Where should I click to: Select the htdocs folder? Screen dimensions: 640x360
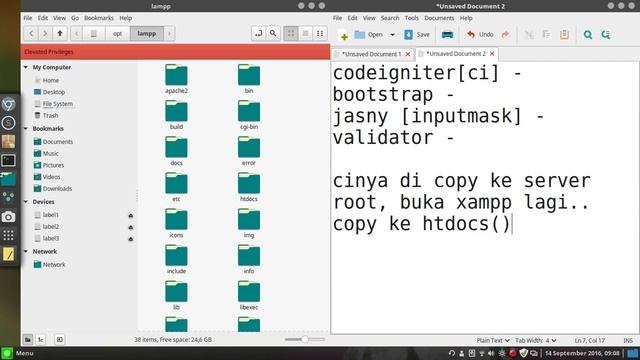pyautogui.click(x=249, y=187)
